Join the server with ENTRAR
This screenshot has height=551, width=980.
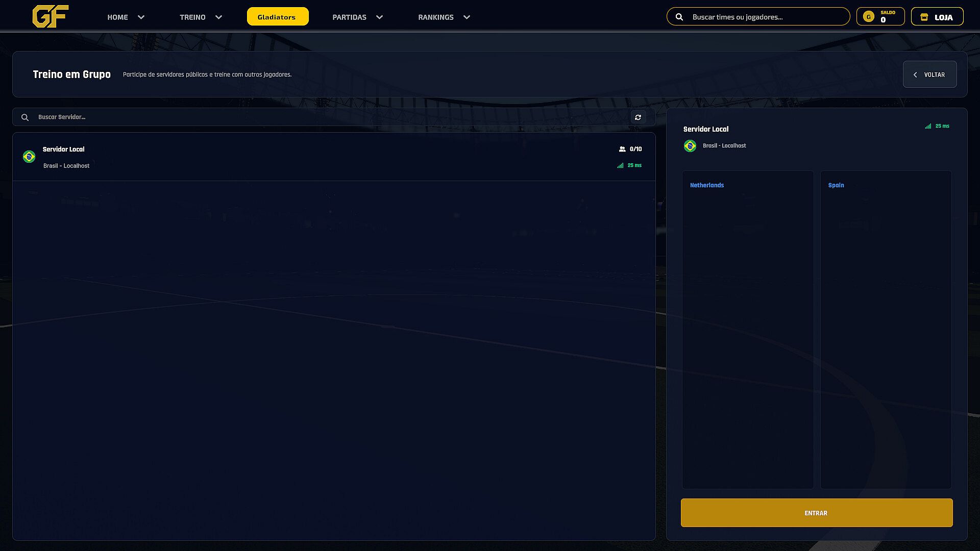817,513
